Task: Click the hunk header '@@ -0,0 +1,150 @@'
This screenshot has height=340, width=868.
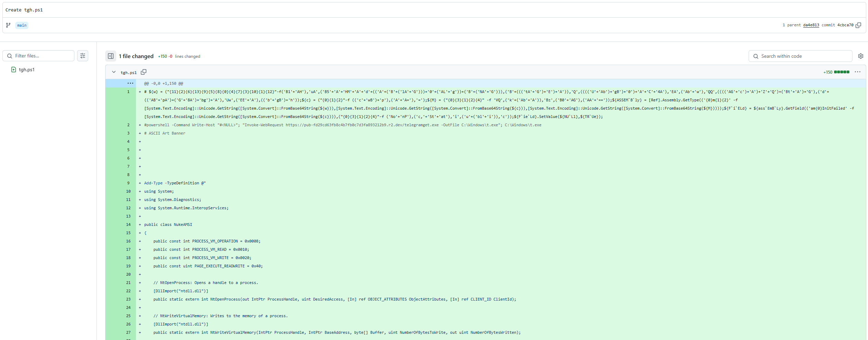Action: 164,83
